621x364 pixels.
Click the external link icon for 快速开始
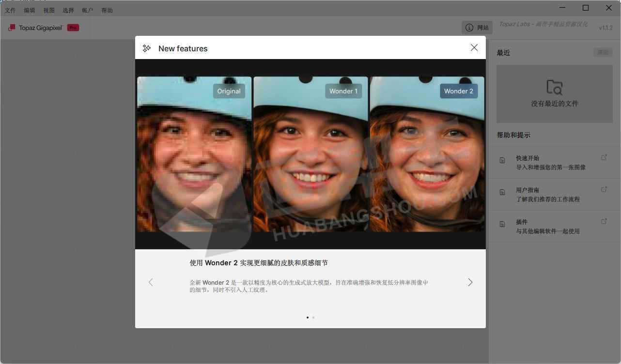click(x=604, y=157)
